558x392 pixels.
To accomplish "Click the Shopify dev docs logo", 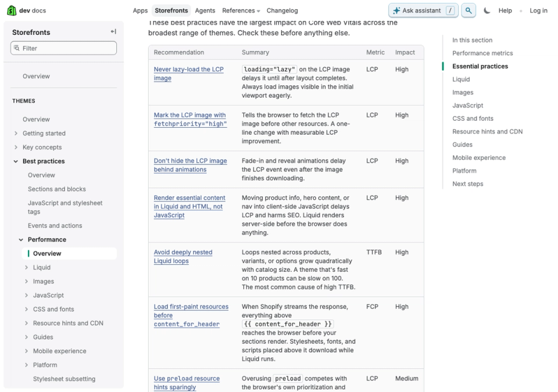I will pyautogui.click(x=26, y=10).
